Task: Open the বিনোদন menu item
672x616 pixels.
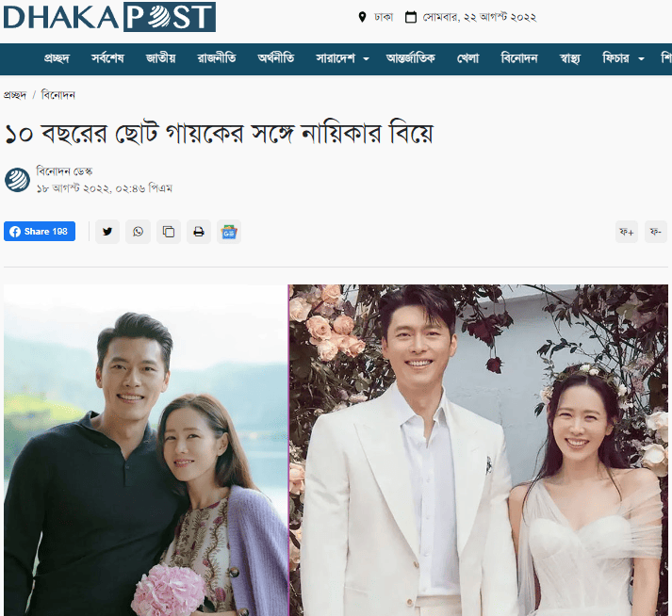Action: (x=519, y=58)
